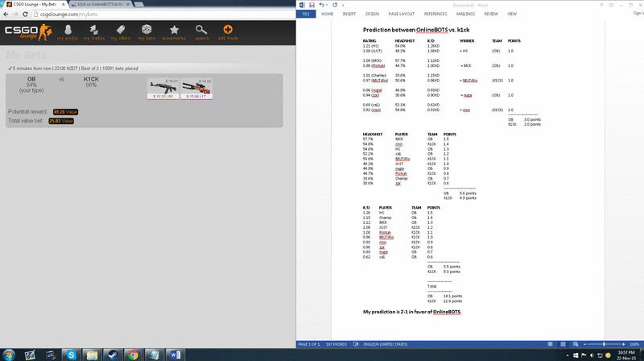Switch to CSGO Lounge My Bets tab
The image size is (644, 361).
click(x=34, y=4)
